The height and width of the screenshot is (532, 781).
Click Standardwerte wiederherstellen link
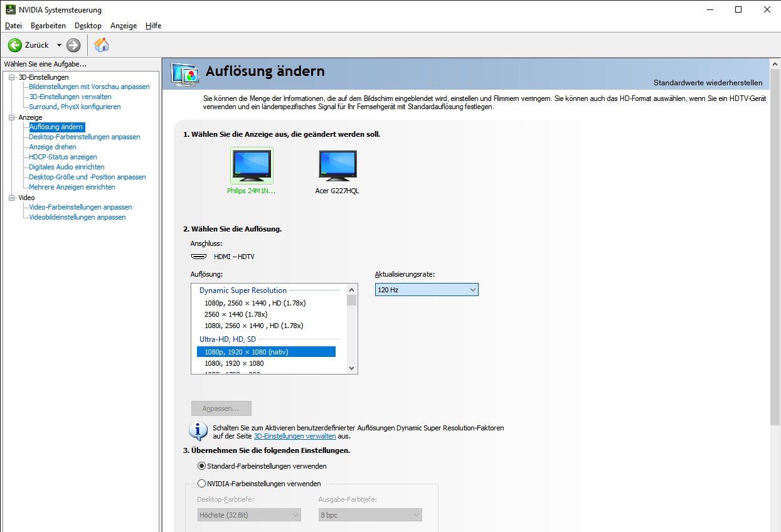tap(708, 83)
